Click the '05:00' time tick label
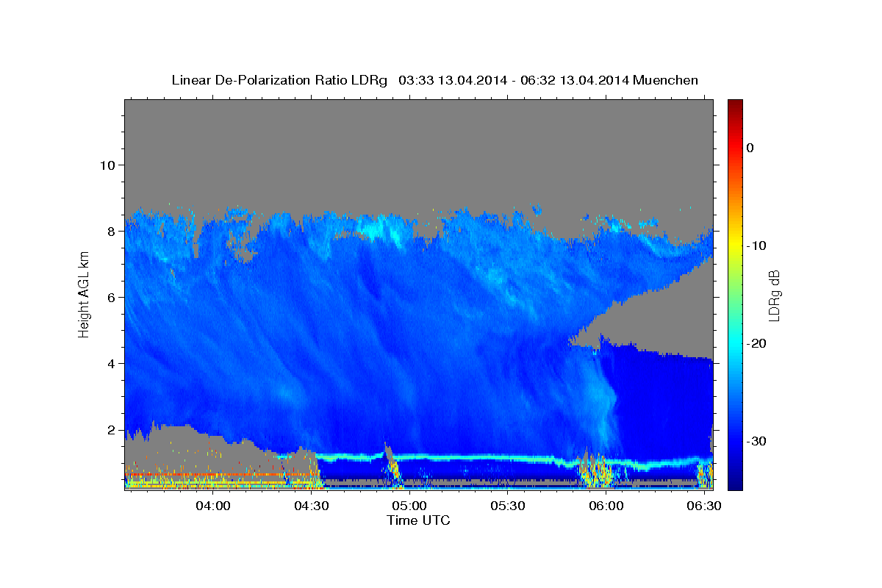The height and width of the screenshot is (588, 882). click(409, 506)
